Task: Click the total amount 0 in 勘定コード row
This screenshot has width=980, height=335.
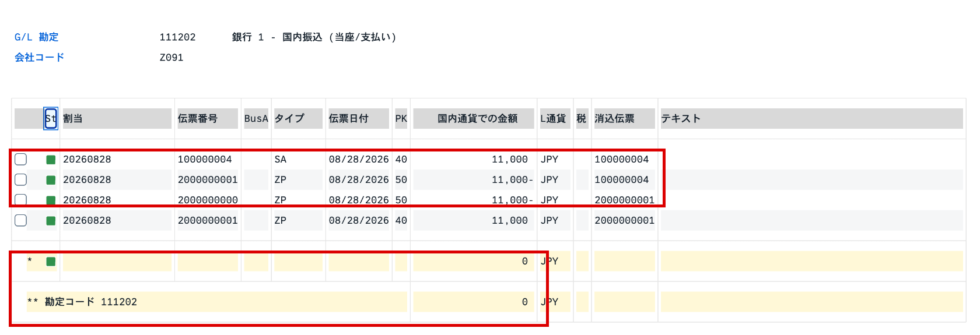Action: [x=524, y=302]
